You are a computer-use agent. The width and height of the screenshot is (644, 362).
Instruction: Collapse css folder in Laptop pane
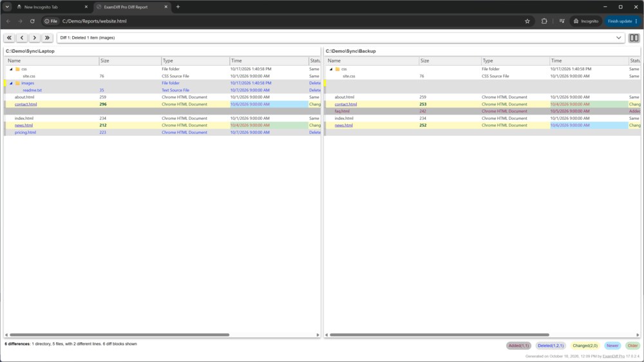tap(11, 69)
